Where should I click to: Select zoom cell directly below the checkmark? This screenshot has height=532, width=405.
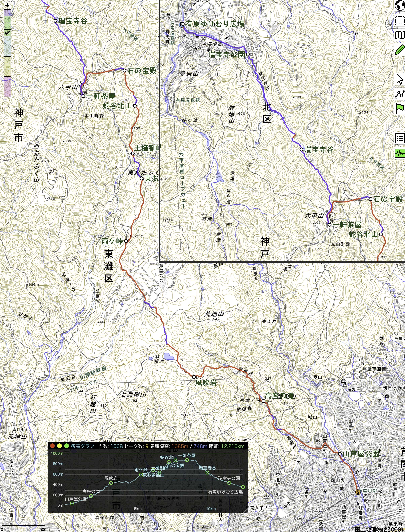pyautogui.click(x=7, y=39)
